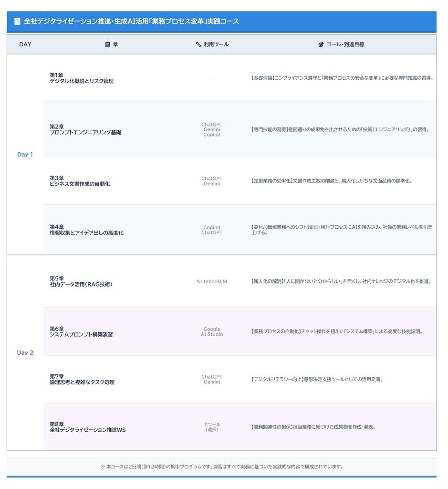Click the Google AI Studio tool entry

[x=212, y=332]
